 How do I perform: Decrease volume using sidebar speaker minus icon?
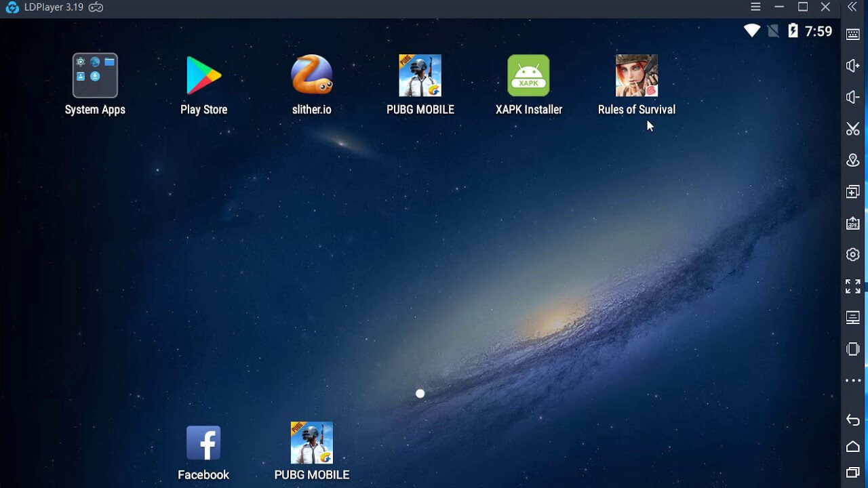(x=853, y=97)
